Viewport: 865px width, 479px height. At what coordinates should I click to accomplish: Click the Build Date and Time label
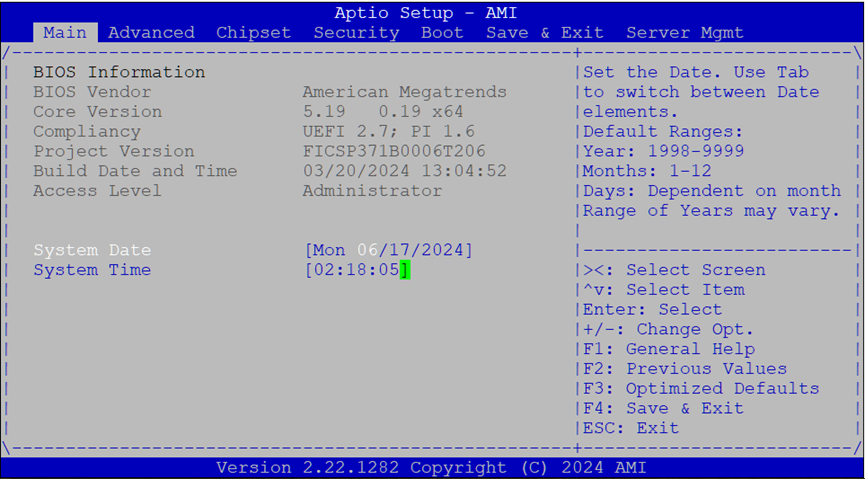135,171
